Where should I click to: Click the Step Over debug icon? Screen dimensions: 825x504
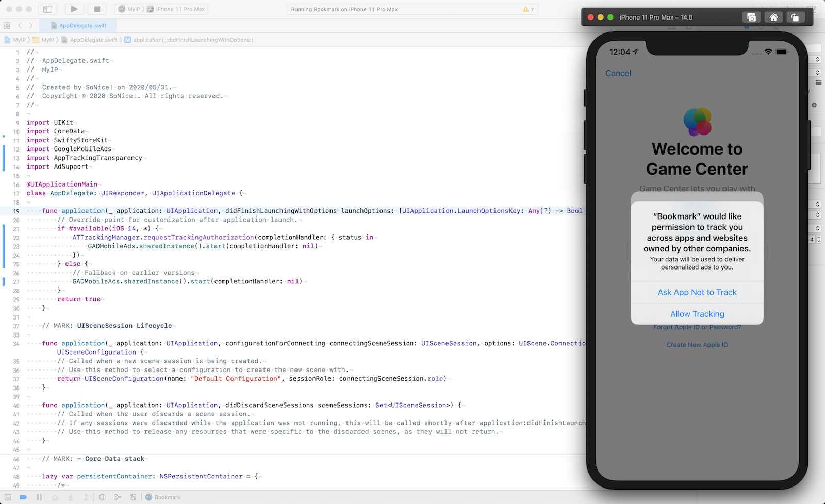coord(55,497)
